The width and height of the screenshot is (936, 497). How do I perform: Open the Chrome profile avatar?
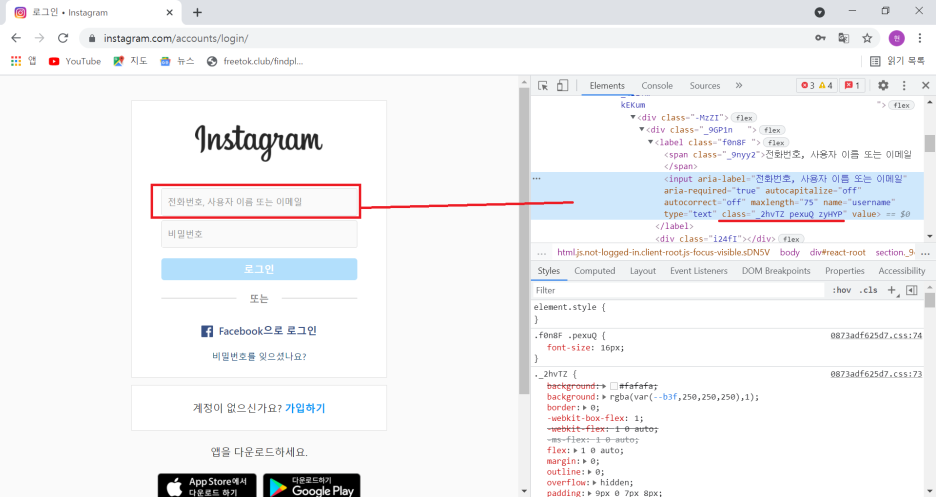pyautogui.click(x=896, y=38)
